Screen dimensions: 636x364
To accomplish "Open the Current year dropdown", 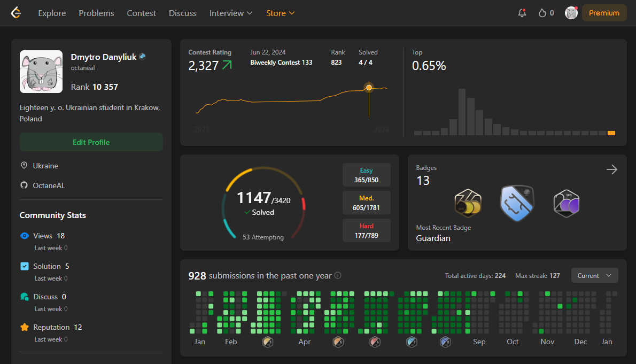I will 595,275.
